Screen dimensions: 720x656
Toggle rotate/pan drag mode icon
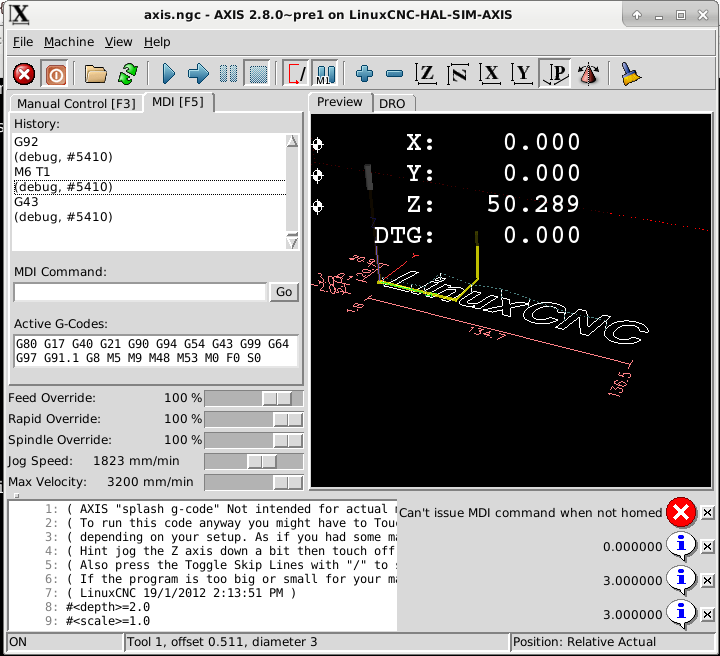point(588,73)
